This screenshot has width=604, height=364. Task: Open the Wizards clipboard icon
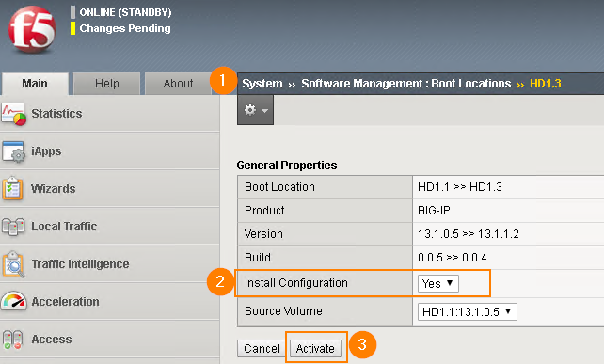12,189
